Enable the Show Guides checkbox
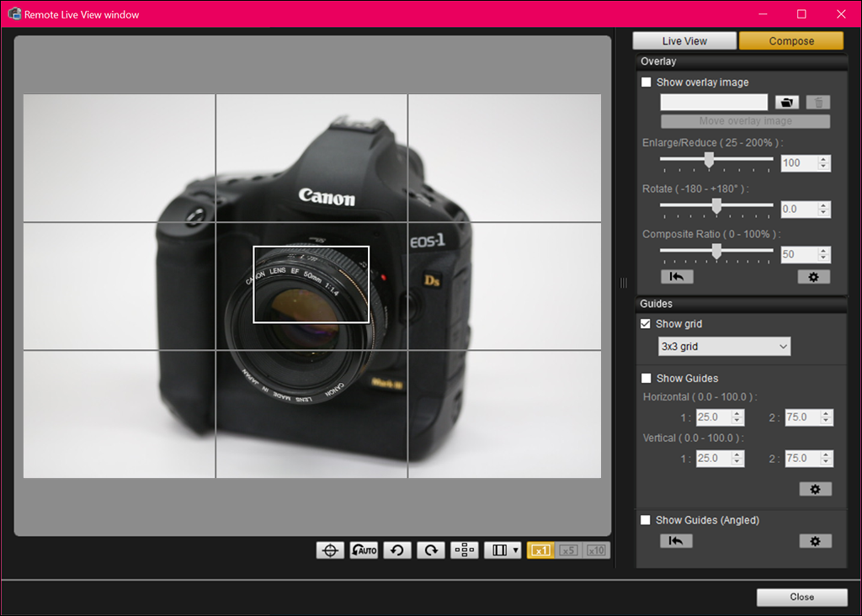 [646, 378]
